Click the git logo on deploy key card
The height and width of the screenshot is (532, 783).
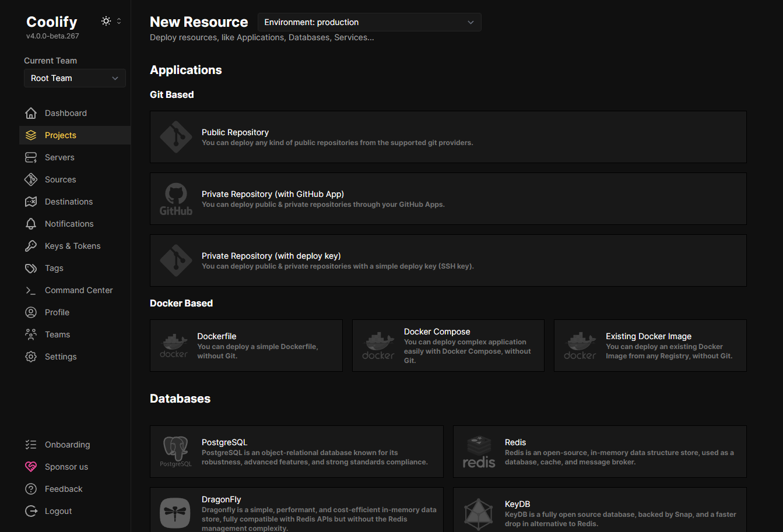pos(176,260)
